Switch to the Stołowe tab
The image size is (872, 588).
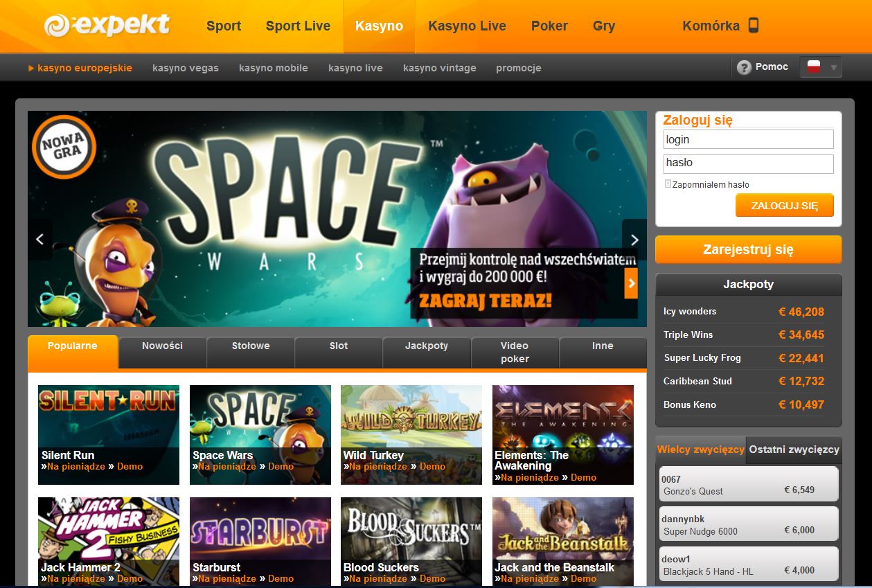(x=251, y=352)
